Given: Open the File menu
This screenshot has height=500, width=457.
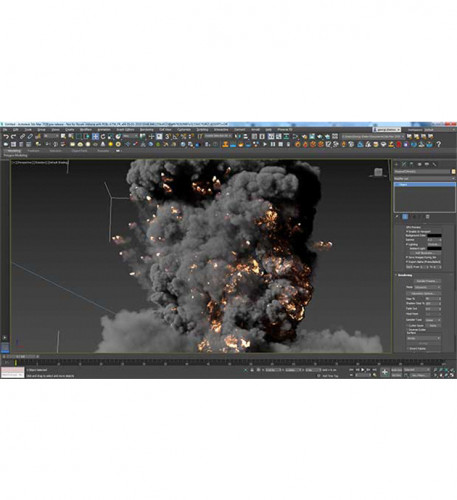Looking at the screenshot, I should pyautogui.click(x=5, y=129).
